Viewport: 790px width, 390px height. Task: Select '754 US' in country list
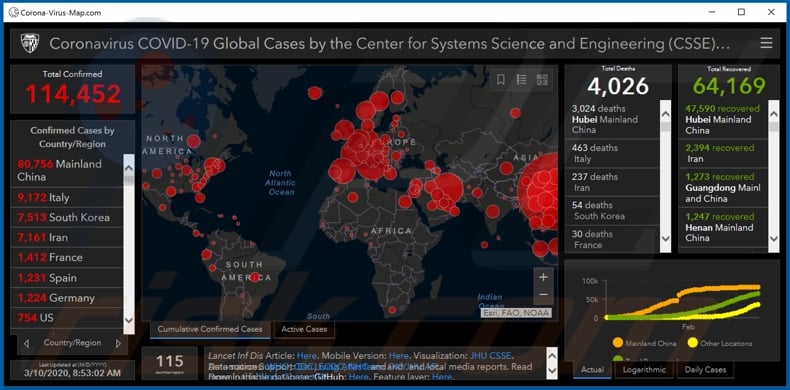pos(67,318)
